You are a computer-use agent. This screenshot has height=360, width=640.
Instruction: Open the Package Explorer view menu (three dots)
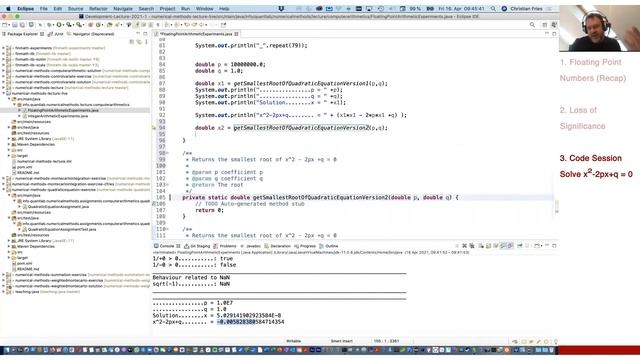pyautogui.click(x=146, y=42)
